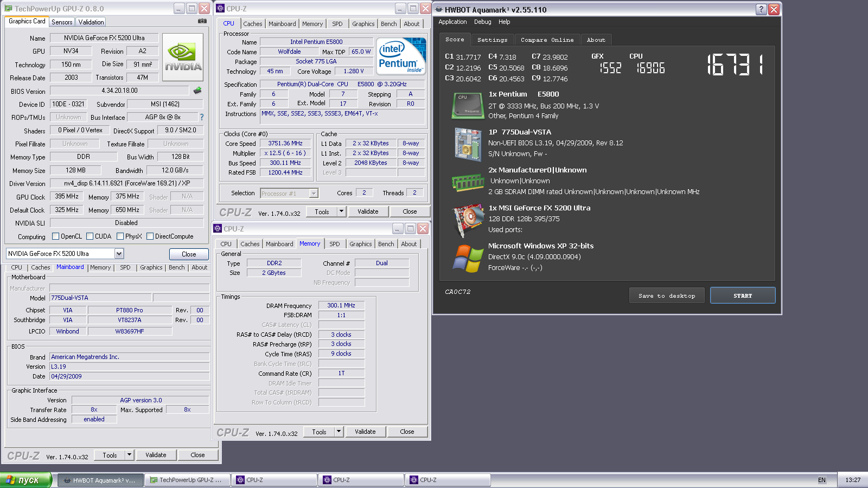This screenshot has height=488, width=868.
Task: Click the GPU-Z screenshot camera icon
Action: pyautogui.click(x=202, y=21)
